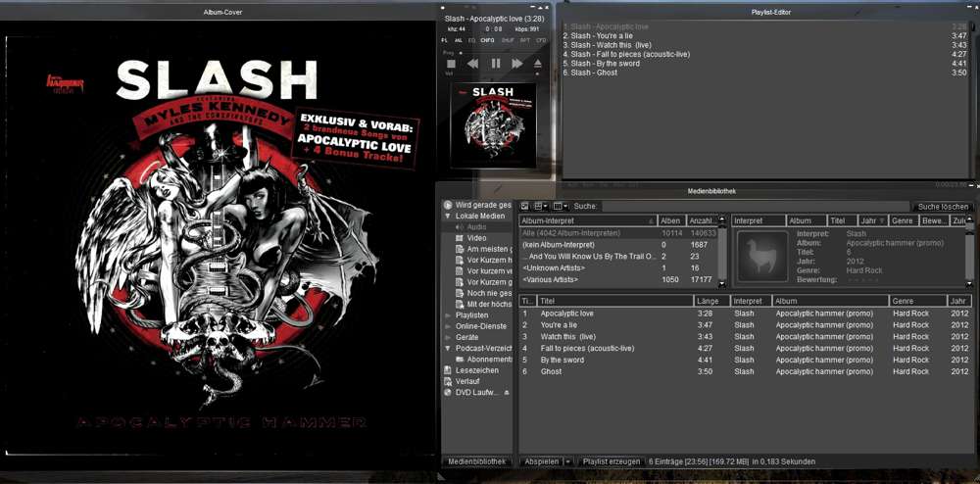Select the DVD Laufwerk sidebar entry
980x484 pixels.
[x=478, y=392]
